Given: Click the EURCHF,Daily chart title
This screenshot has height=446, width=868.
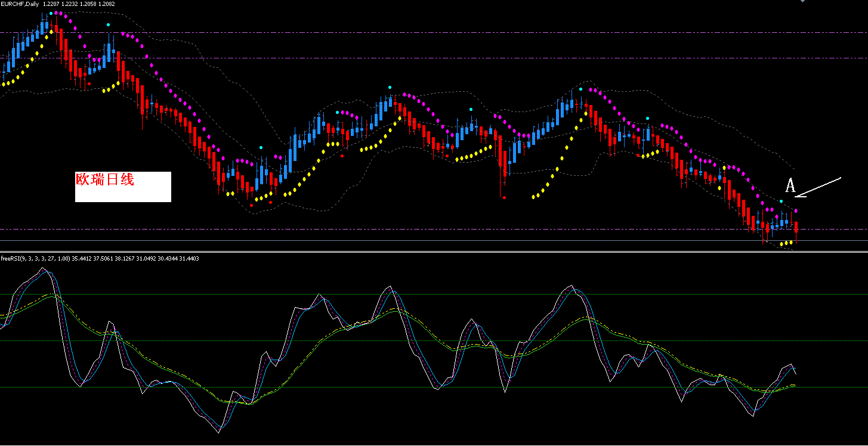Looking at the screenshot, I should (x=20, y=4).
